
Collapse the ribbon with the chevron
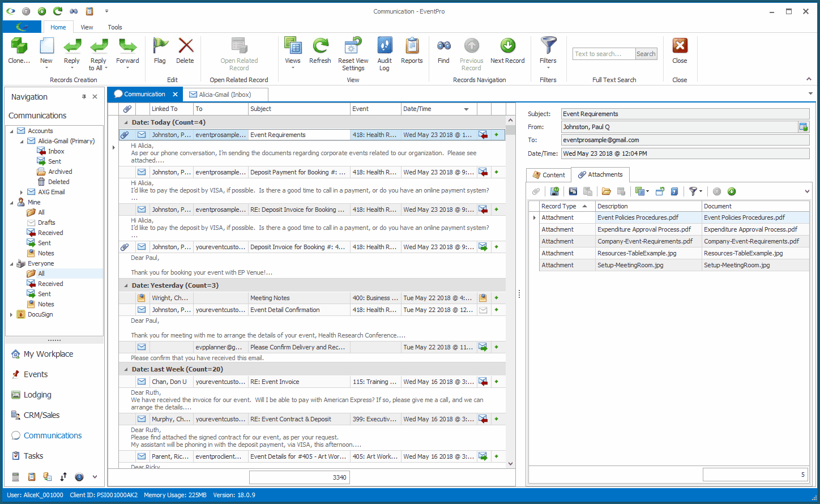click(809, 79)
